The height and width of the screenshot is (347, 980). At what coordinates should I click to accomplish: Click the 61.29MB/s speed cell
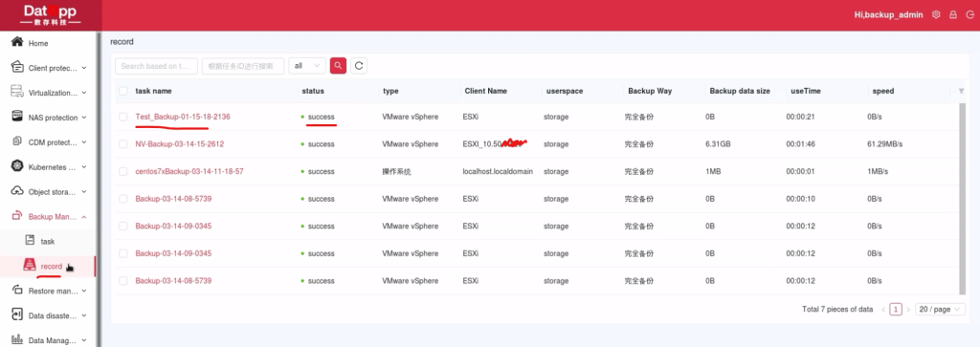[884, 144]
